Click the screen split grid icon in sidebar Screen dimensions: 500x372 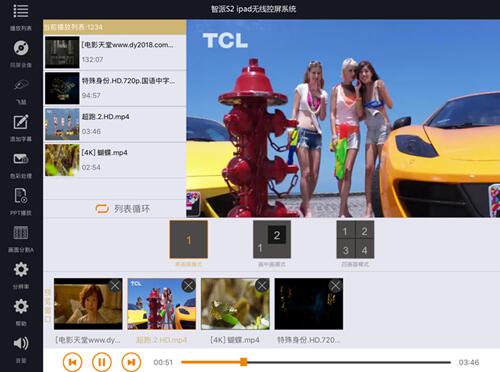click(x=21, y=233)
